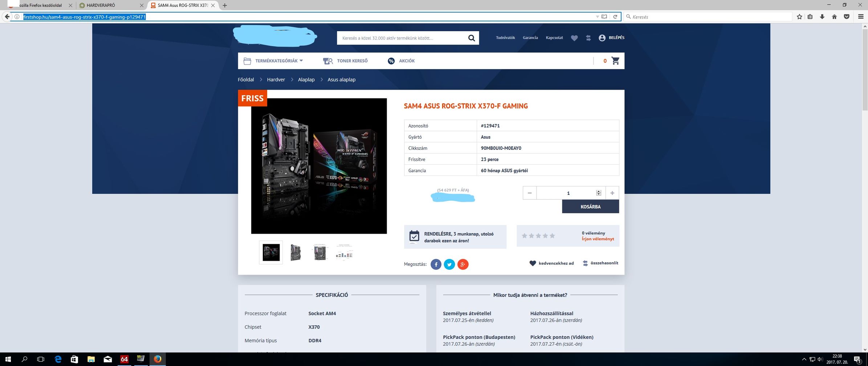
Task: Click the page vertical scrollbar thumb
Action: (865, 70)
